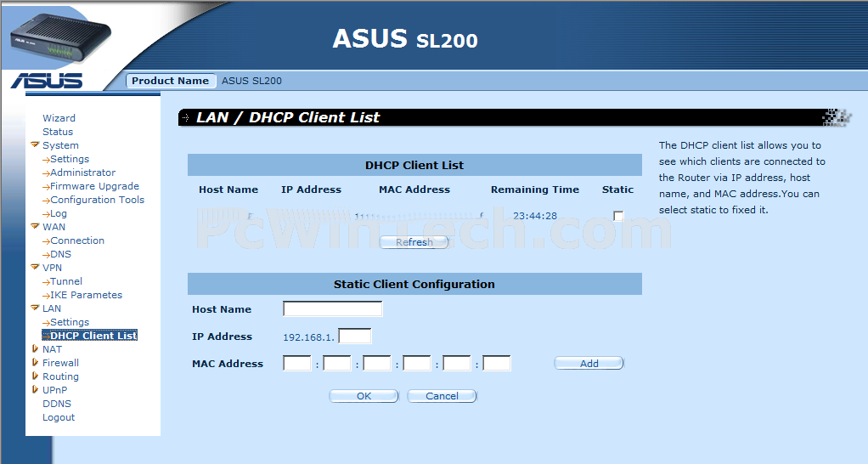This screenshot has width=868, height=464.
Task: Click the Firewall menu label
Action: [61, 363]
